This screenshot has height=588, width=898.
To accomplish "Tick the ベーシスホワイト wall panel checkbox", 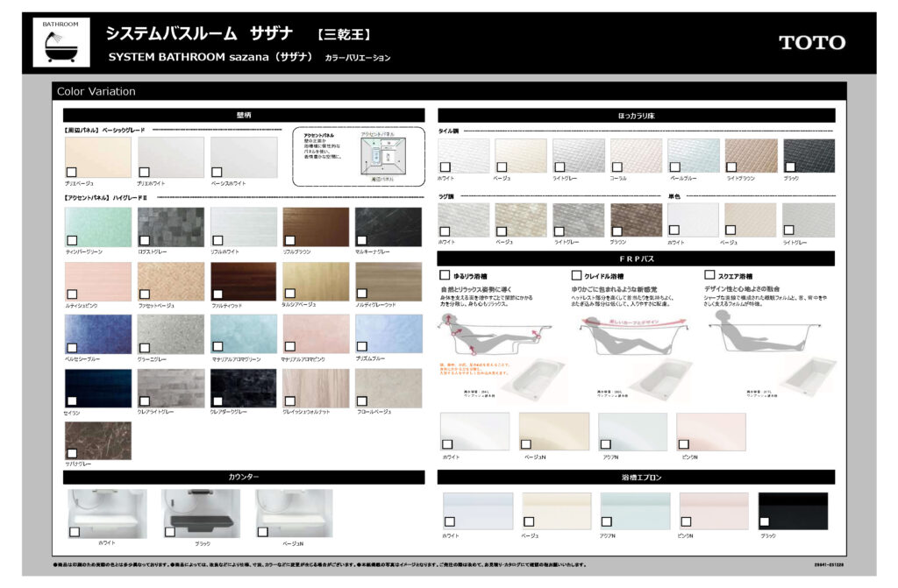I will (217, 172).
